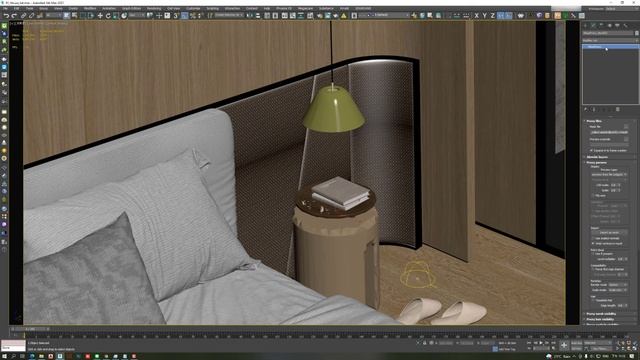Screen dimensions: 640x360
Task: Click the yellow warning triangle toolbar icon
Action: coord(344,16)
